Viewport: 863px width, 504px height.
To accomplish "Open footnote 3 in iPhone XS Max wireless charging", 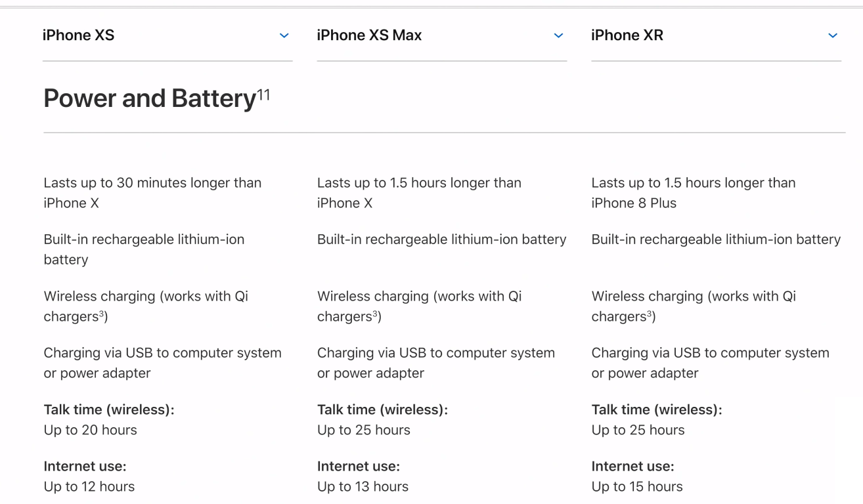I will [376, 312].
